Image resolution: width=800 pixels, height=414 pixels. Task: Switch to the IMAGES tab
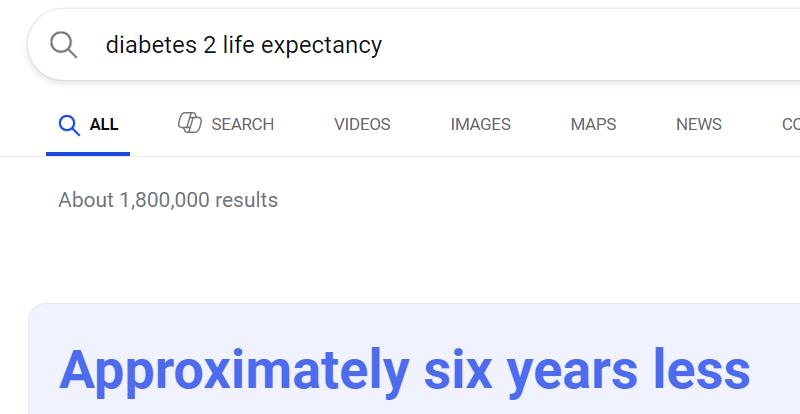(480, 125)
